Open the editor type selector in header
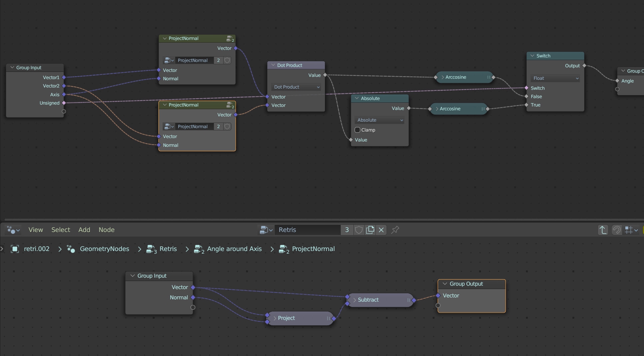Image resolution: width=644 pixels, height=356 pixels. [13, 230]
